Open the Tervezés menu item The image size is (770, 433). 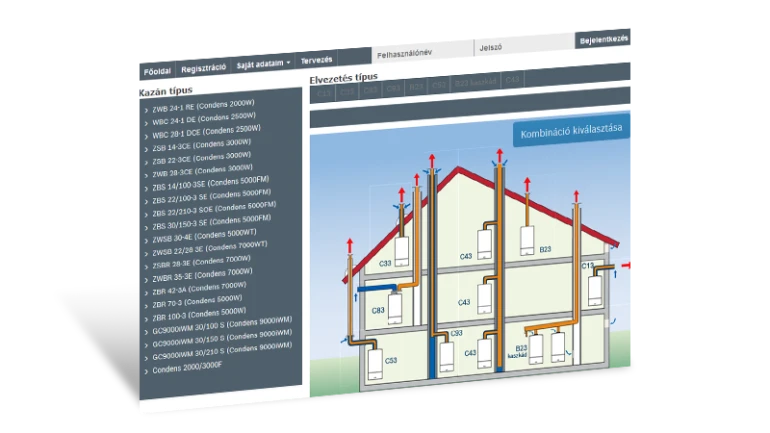(x=316, y=60)
